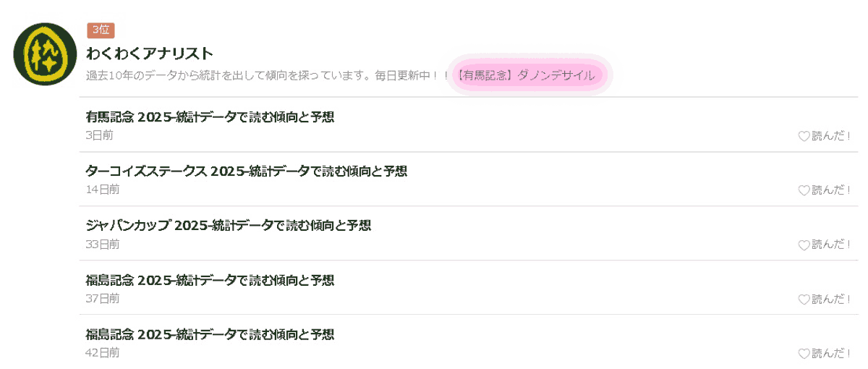The image size is (868, 369).
Task: Click the わくわくアナリスト blog avatar icon
Action: (x=45, y=54)
